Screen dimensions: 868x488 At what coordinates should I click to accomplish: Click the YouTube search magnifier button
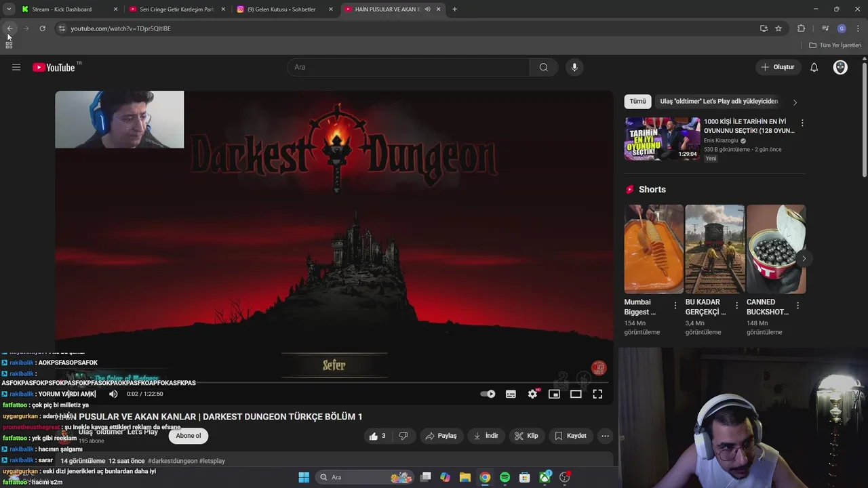(544, 67)
